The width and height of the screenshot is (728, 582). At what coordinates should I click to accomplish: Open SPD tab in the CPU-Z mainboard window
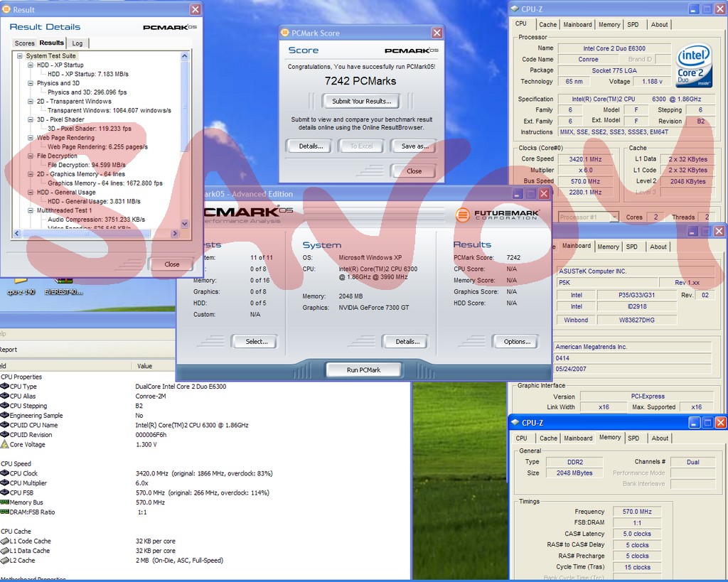coord(632,247)
